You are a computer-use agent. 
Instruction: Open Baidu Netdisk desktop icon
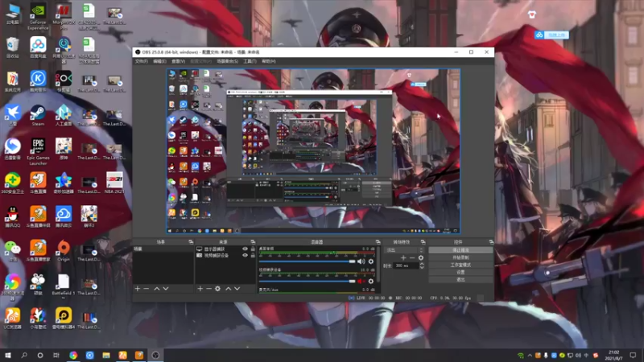coord(38,47)
